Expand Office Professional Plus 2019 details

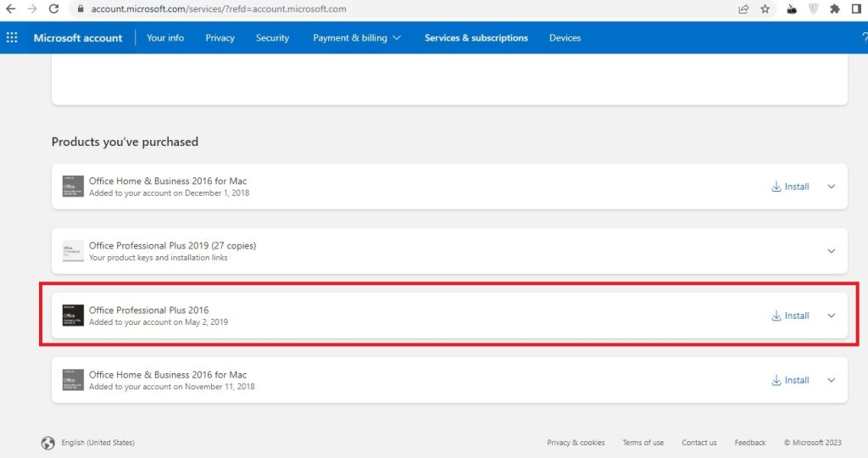[x=831, y=251]
